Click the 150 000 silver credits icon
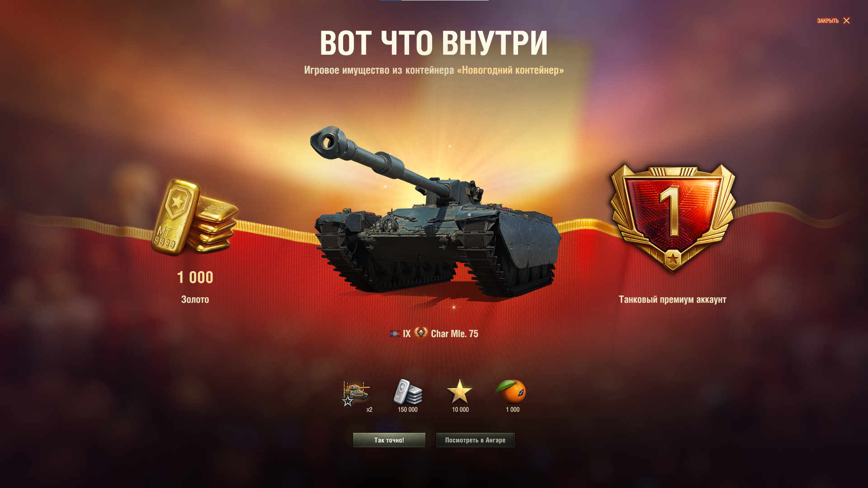 (x=407, y=391)
